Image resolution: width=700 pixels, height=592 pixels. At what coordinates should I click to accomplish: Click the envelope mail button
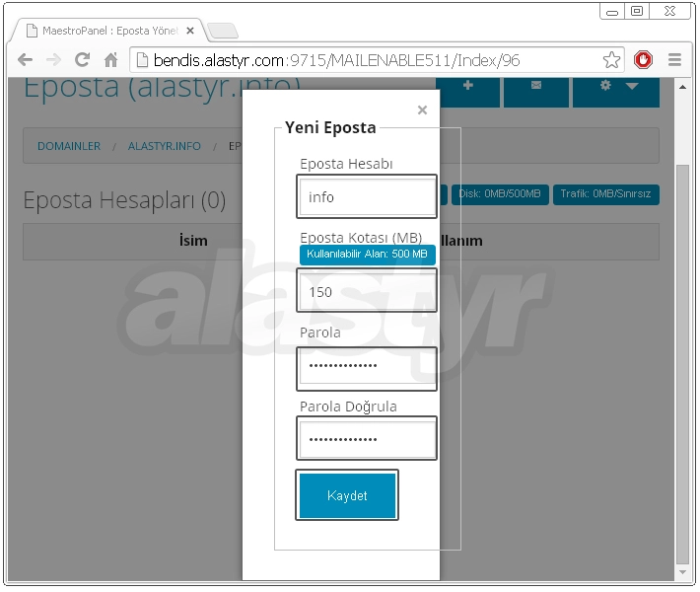[536, 92]
